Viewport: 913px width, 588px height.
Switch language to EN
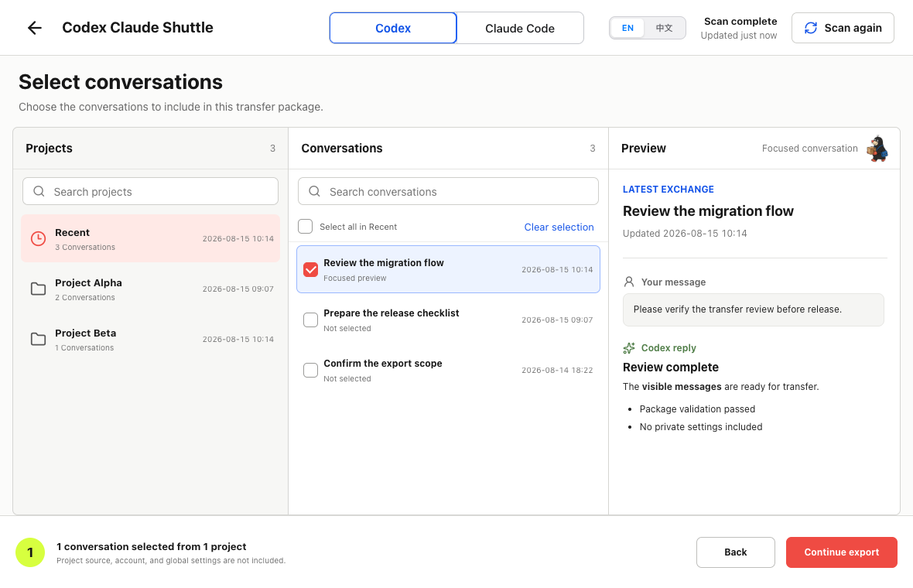[x=627, y=28]
